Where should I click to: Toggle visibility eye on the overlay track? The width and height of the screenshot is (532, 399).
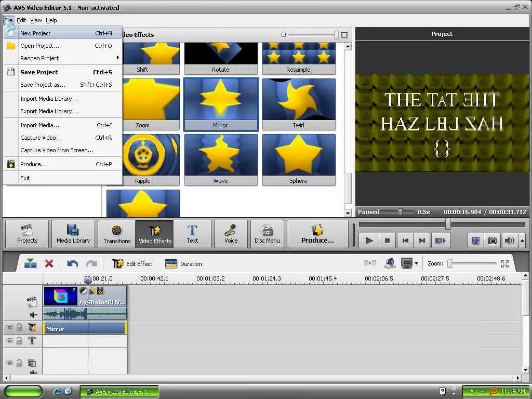point(9,363)
